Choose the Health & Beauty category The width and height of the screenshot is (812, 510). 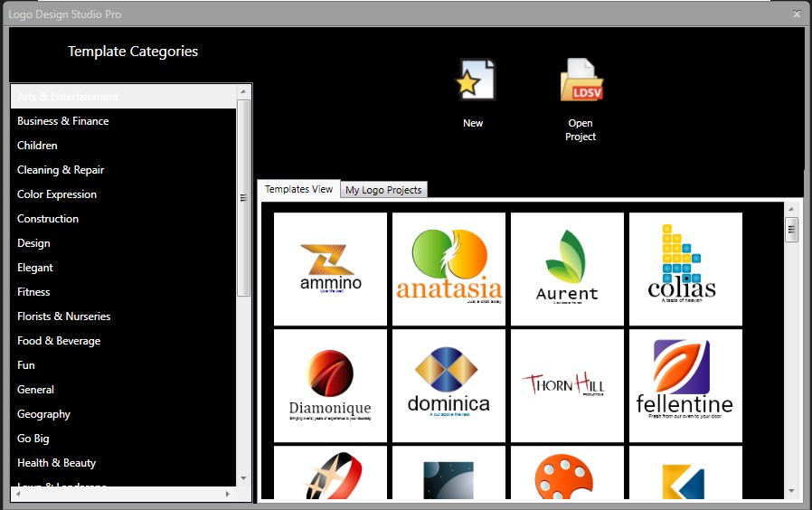coord(56,463)
